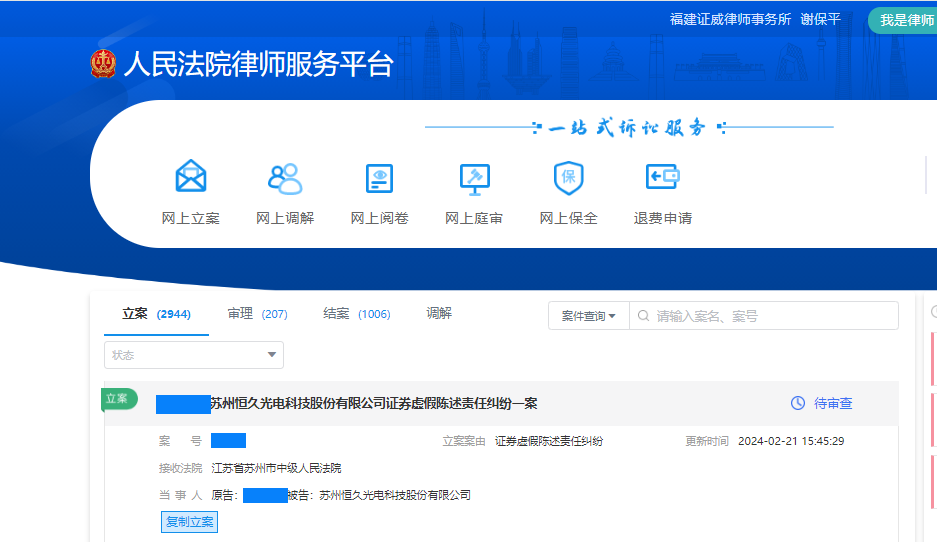Viewport: 937px width, 542px height.
Task: Switch to the 审理 (207) tab
Action: coord(258,314)
